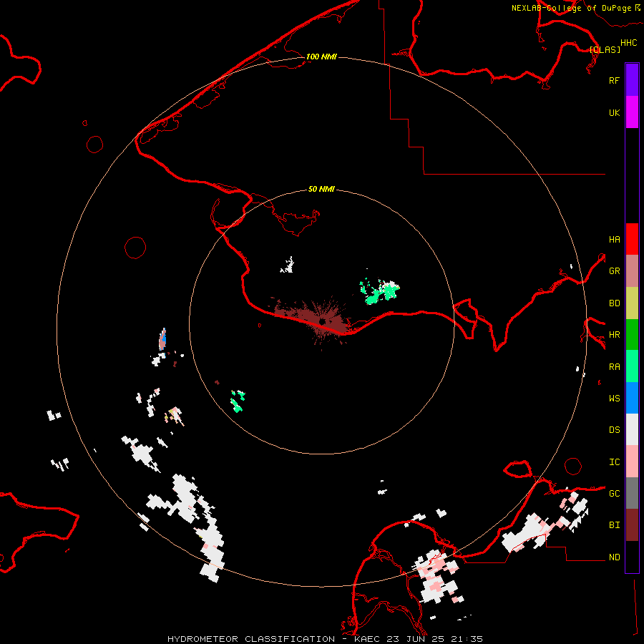644x644 pixels.
Task: Click the WS blue legend swatch
Action: click(x=632, y=398)
